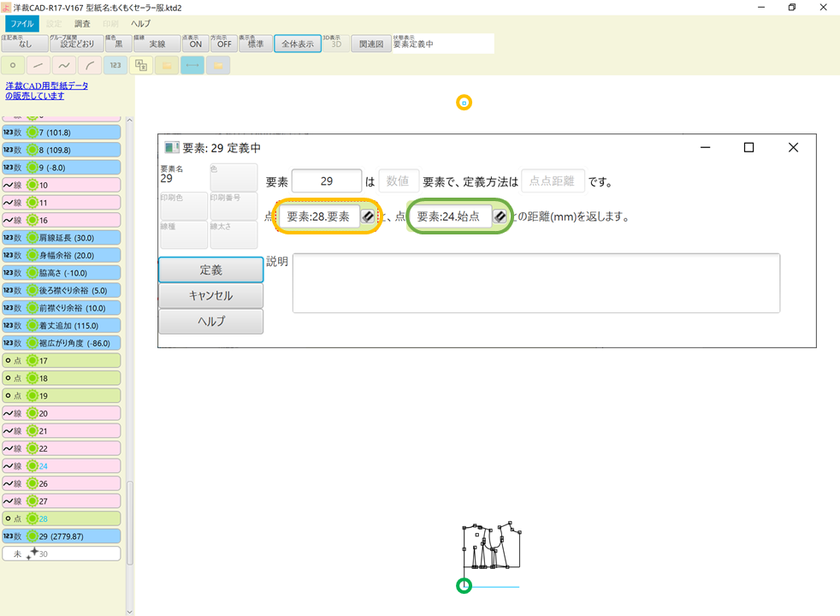This screenshot has height=616, width=840.
Task: Select the point creation tool
Action: tap(12, 65)
